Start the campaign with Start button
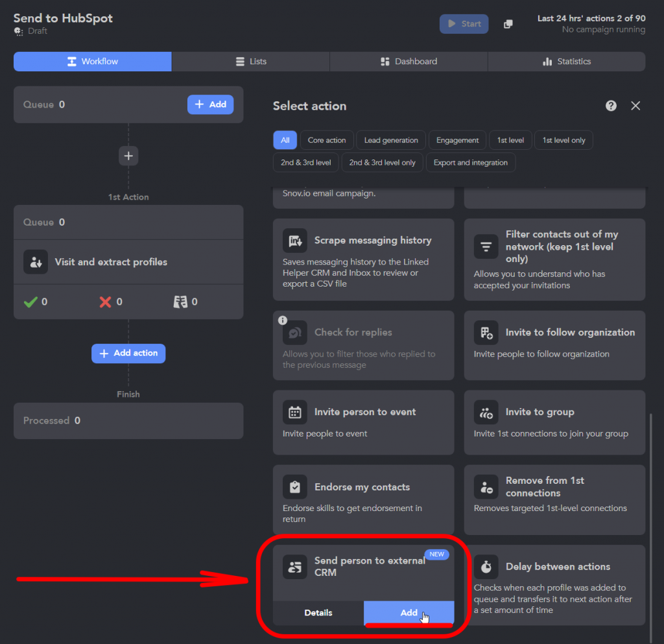Screen dimensions: 664x644 point(464,24)
